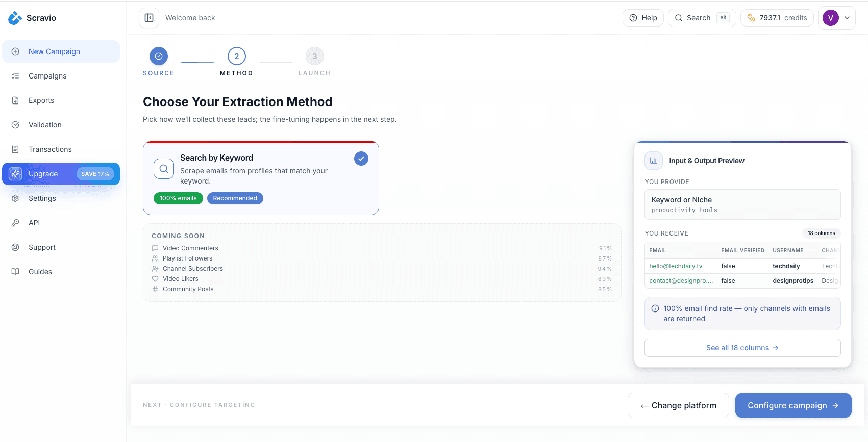Click the SAVE 17% badge
Image resolution: width=868 pixels, height=442 pixels.
tap(95, 174)
